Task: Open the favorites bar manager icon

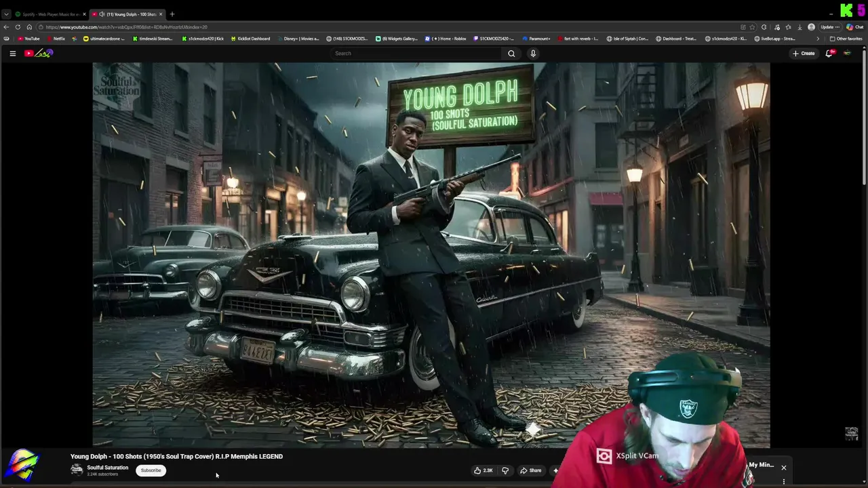Action: pos(6,39)
